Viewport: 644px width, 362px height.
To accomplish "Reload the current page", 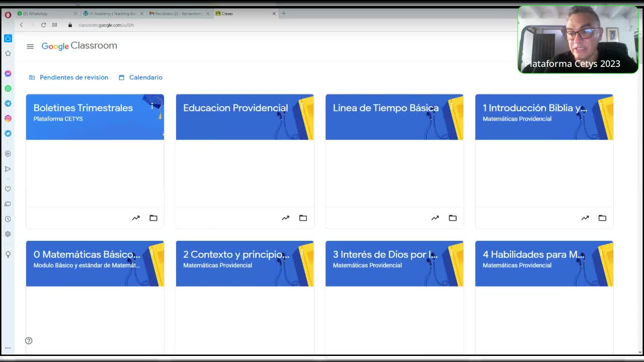I will coord(43,25).
